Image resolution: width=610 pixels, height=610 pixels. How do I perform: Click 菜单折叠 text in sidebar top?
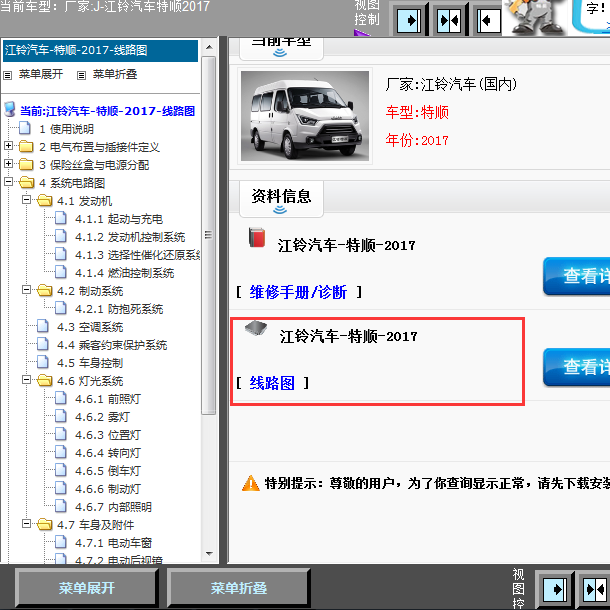click(115, 74)
